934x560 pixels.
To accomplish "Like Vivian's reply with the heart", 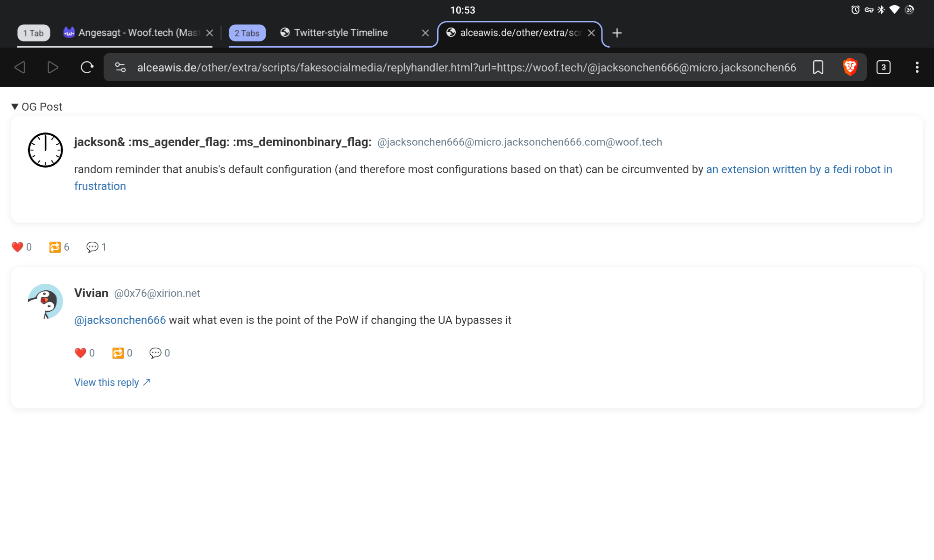I will point(81,353).
